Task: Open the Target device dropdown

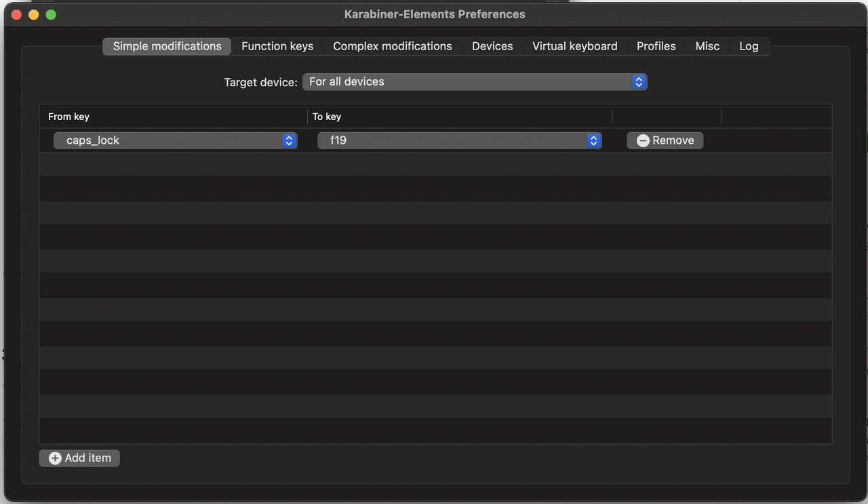Action: [475, 82]
